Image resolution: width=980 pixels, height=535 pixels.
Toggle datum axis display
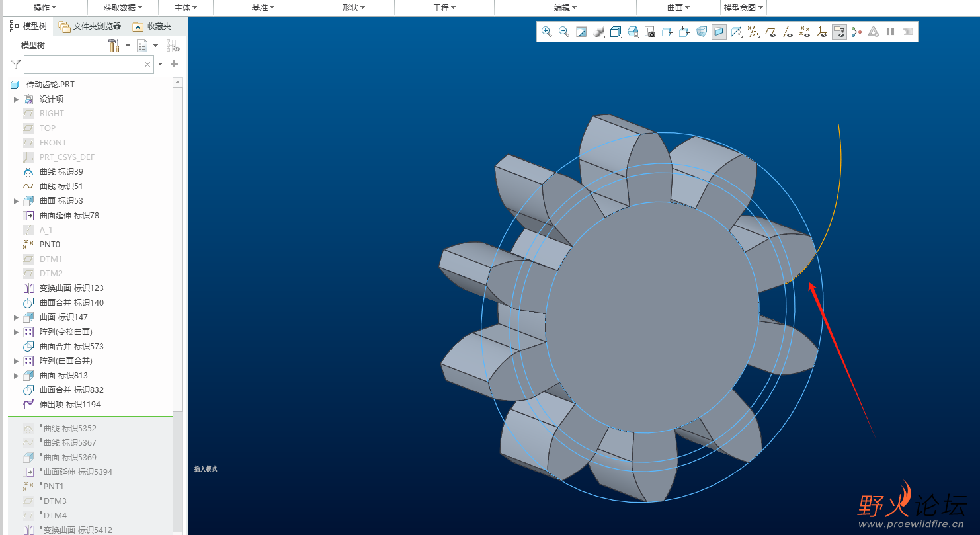(788, 32)
